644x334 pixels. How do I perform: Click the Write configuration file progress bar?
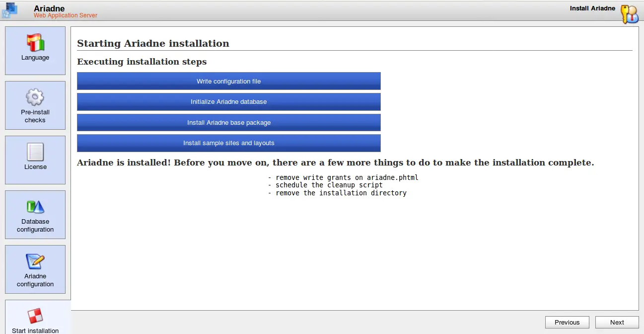(x=229, y=81)
